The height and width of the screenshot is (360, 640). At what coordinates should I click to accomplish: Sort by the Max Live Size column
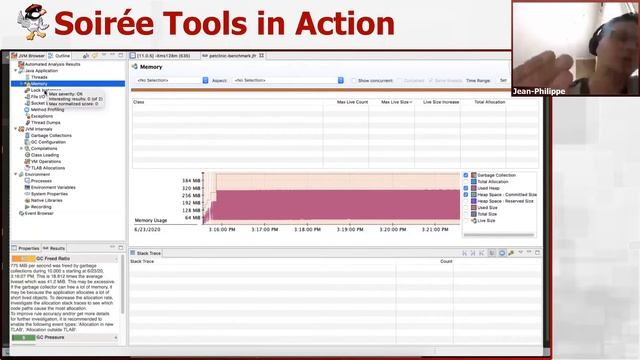[391, 102]
